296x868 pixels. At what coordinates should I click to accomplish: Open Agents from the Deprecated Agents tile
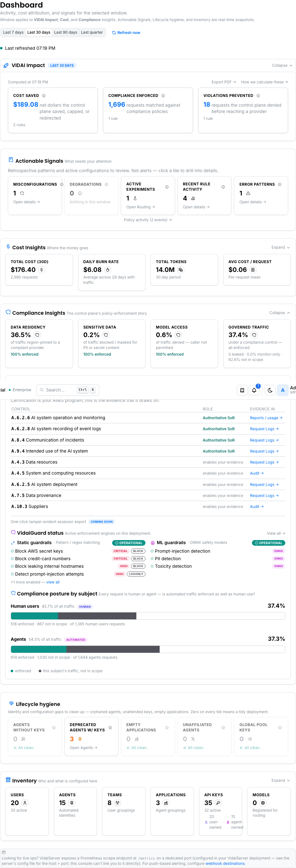pos(84,747)
